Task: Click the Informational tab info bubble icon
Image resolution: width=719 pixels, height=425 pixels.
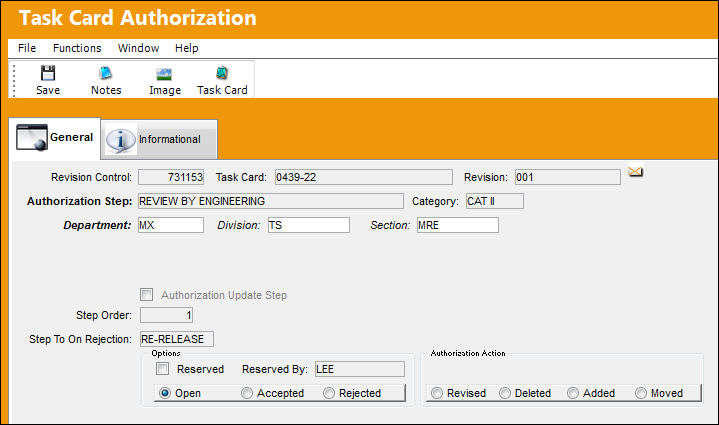Action: (x=121, y=140)
